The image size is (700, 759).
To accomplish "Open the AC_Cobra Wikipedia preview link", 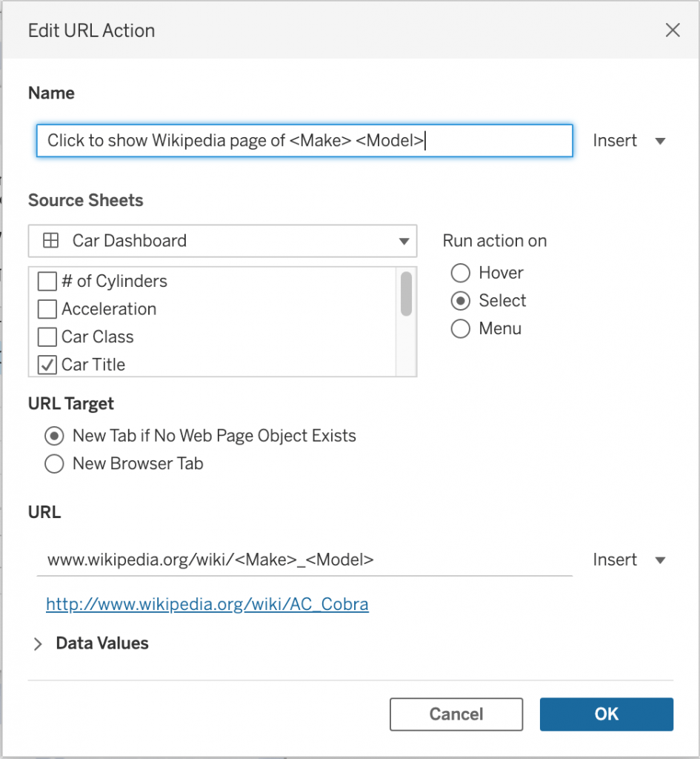I will pyautogui.click(x=207, y=605).
